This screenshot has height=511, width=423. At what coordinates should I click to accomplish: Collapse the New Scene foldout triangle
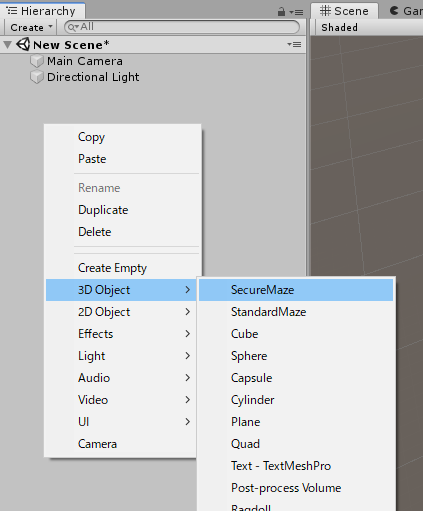(x=7, y=45)
